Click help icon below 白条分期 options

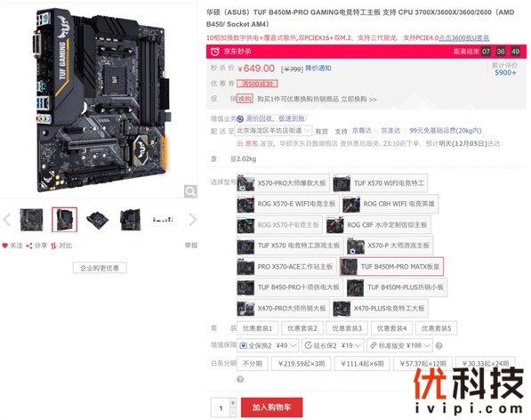click(x=240, y=379)
